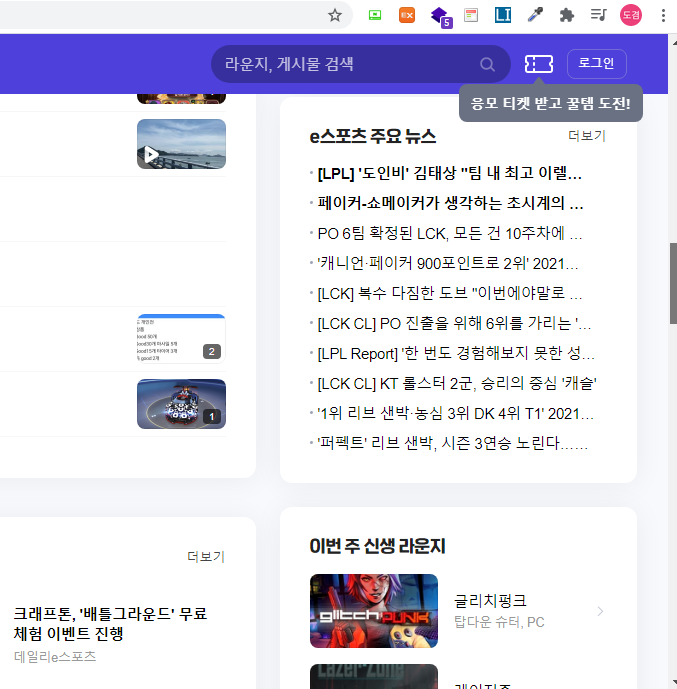
Task: Open the 글리치펑크 lounge title
Action: click(490, 601)
